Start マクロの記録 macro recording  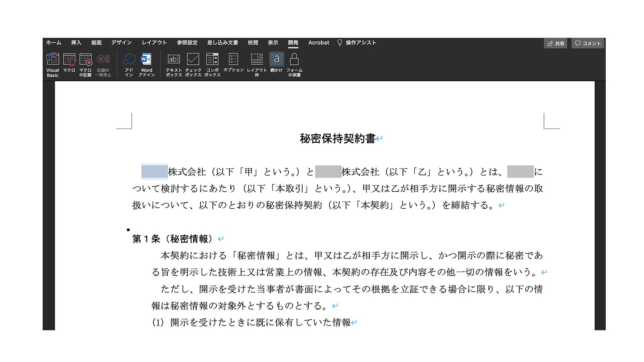[85, 64]
